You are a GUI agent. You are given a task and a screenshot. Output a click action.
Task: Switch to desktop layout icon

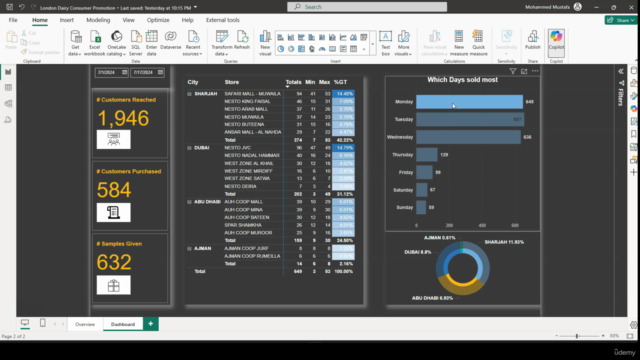[x=25, y=323]
